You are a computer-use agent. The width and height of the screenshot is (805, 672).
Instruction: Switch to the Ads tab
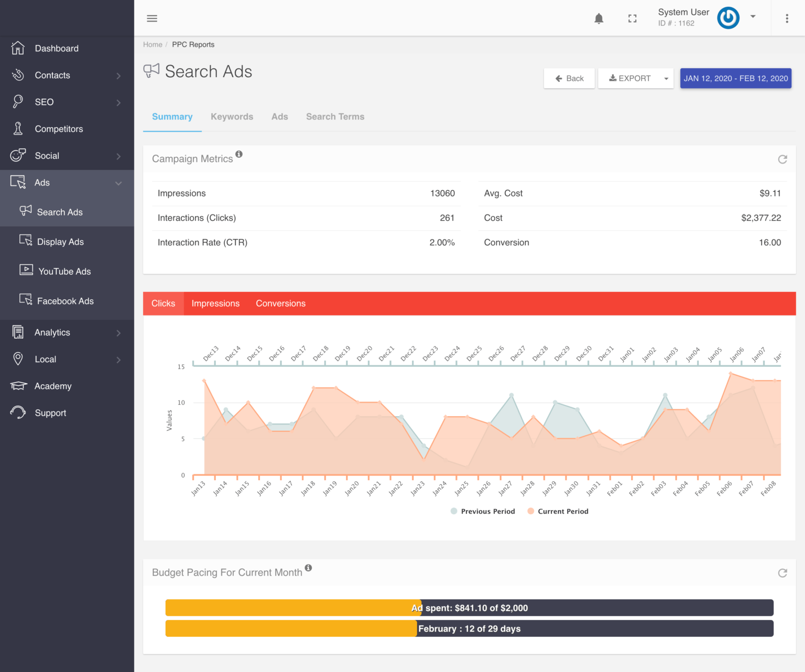[280, 117]
